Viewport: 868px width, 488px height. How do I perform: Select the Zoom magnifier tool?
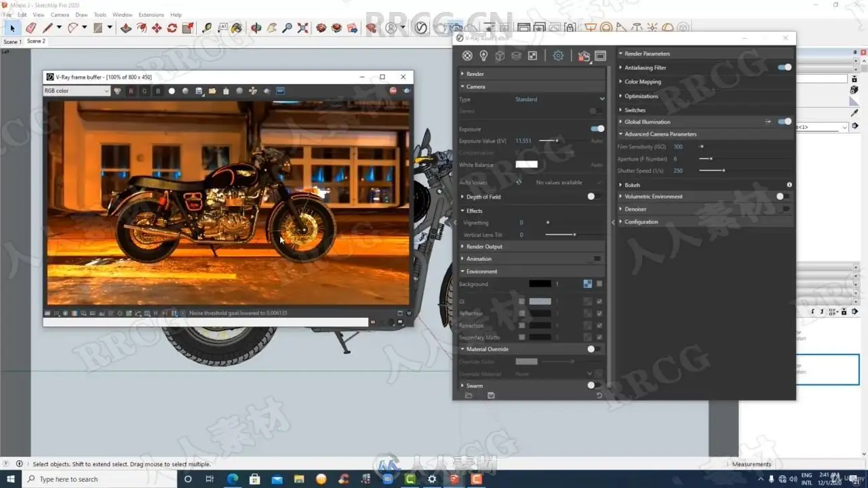click(x=288, y=28)
